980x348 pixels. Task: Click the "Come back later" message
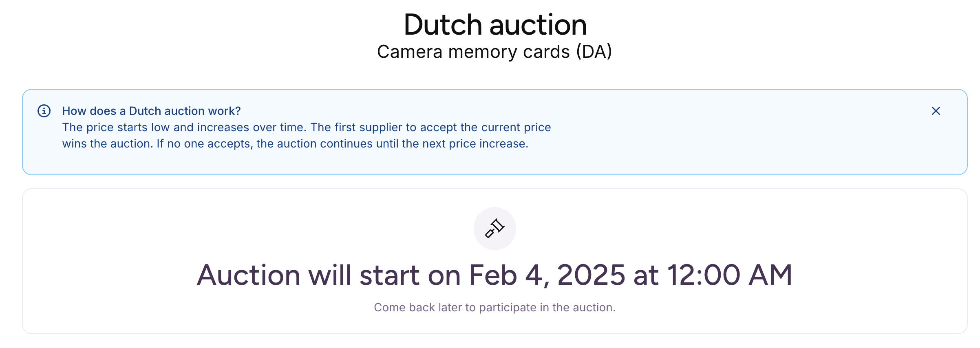(x=424, y=307)
